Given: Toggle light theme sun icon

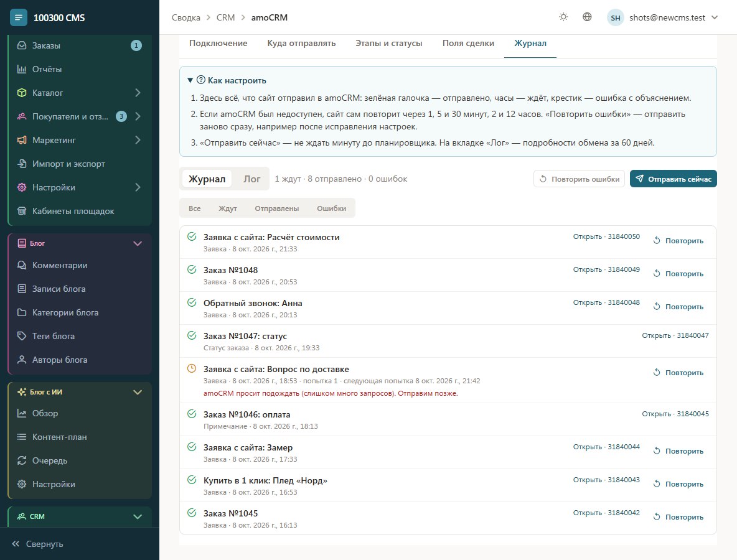Looking at the screenshot, I should tap(563, 17).
